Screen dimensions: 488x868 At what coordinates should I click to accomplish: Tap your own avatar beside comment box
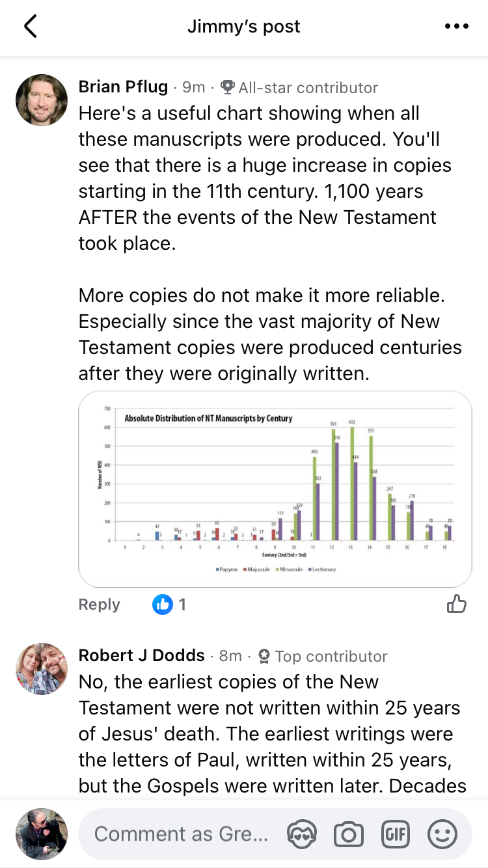[42, 834]
